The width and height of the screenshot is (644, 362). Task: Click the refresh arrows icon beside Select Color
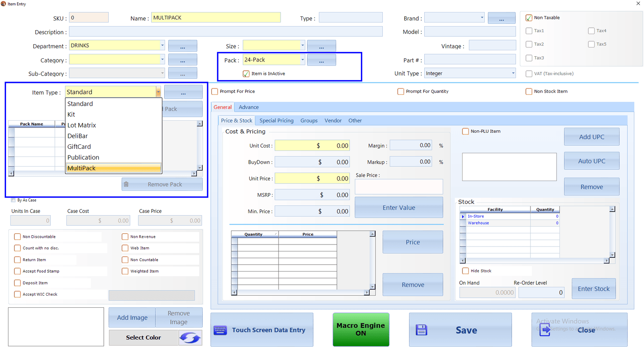(190, 337)
